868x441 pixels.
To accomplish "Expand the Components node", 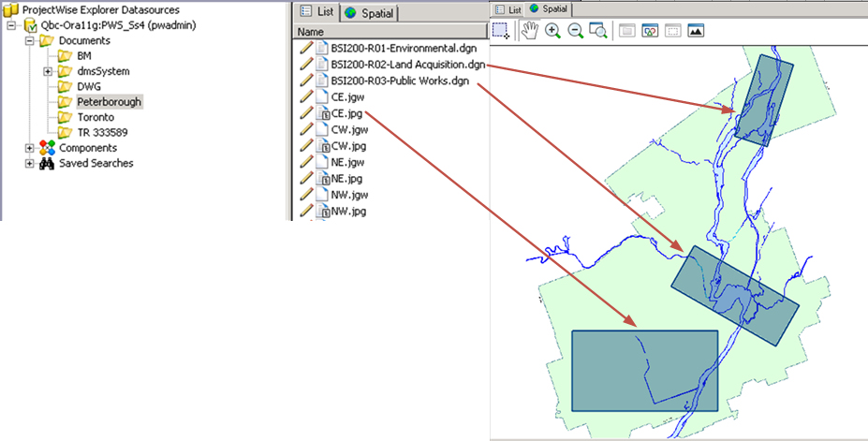I will pyautogui.click(x=30, y=148).
